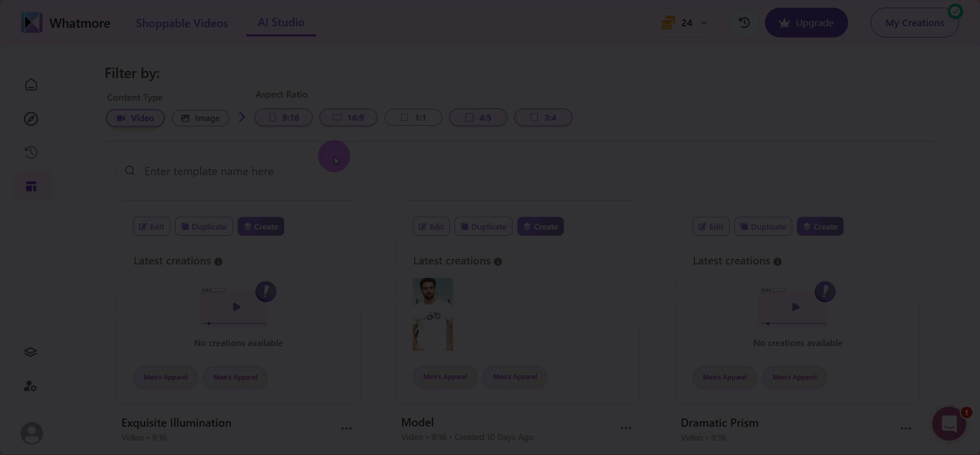Open more options for Exquisite Illumination
Screen dimensions: 980x455
tap(347, 428)
